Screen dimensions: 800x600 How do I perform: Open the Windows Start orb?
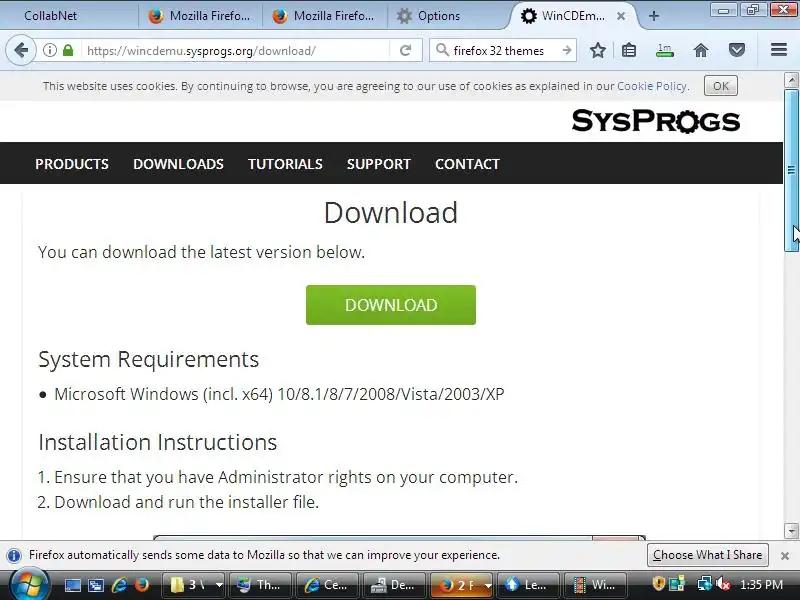click(29, 585)
